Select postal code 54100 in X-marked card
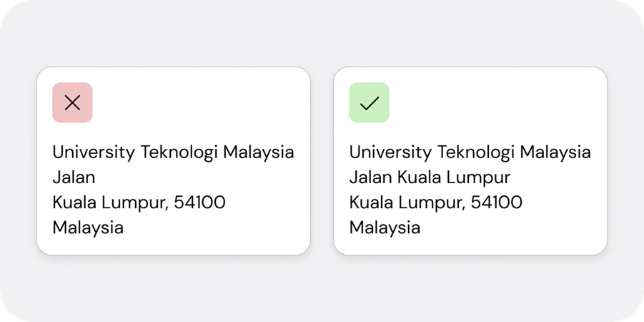This screenshot has width=644, height=322. pyautogui.click(x=199, y=203)
